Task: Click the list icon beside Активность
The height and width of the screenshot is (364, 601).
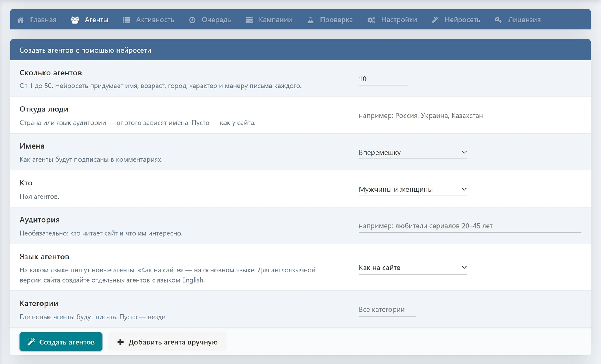Action: 127,20
